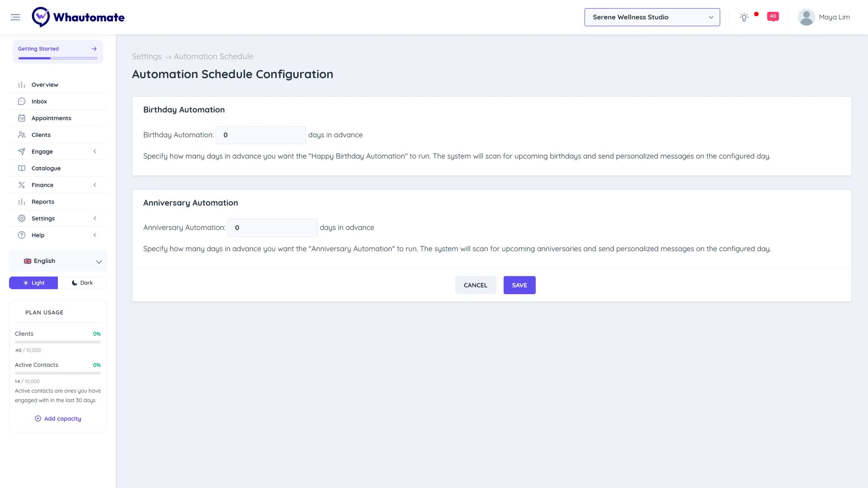Click the CANCEL button
The height and width of the screenshot is (488, 868).
point(476,285)
